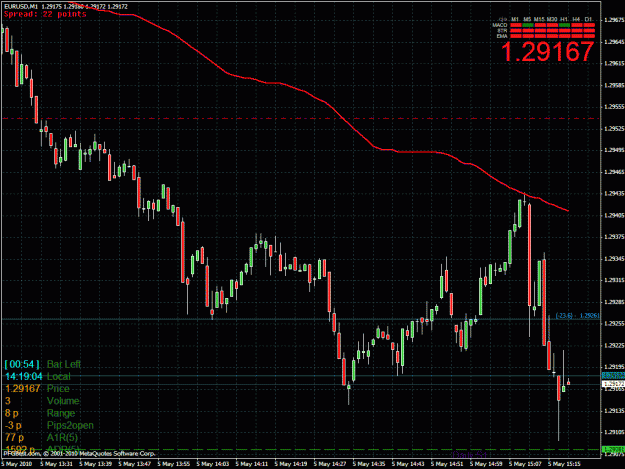Image resolution: width=625 pixels, height=469 pixels.
Task: Select the M5 timeframe column header
Action: coord(527,19)
